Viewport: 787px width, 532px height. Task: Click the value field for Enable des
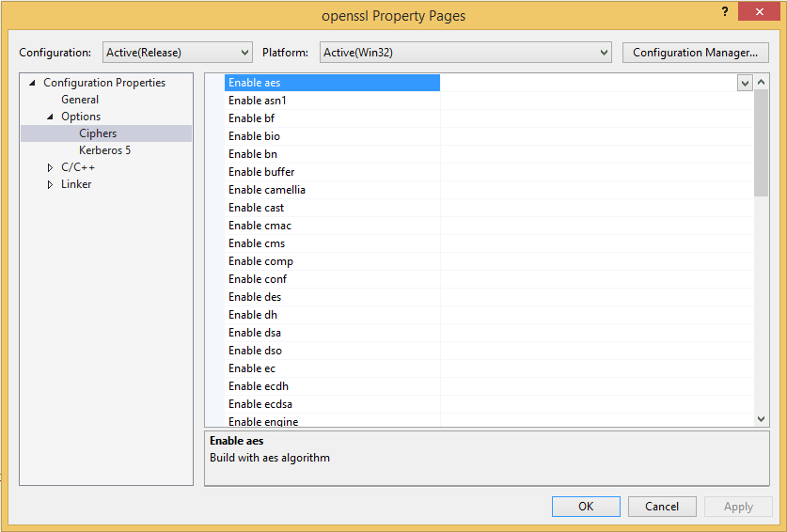tap(597, 297)
